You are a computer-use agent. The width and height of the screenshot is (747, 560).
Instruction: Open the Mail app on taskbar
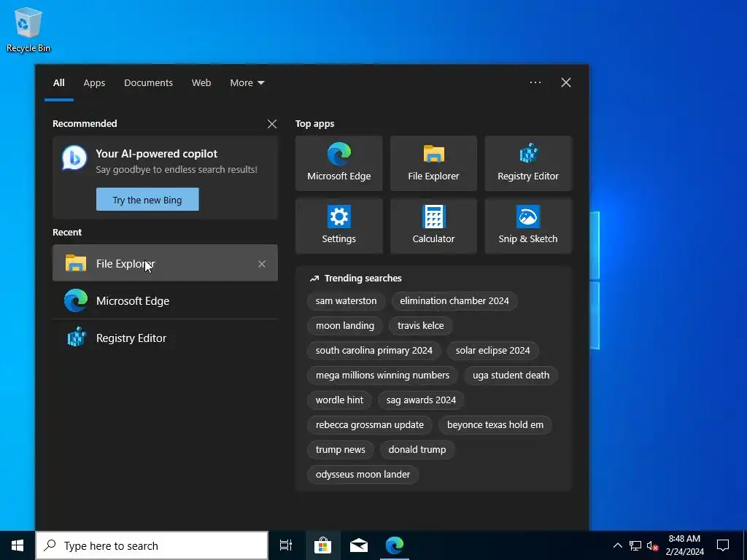coord(359,545)
